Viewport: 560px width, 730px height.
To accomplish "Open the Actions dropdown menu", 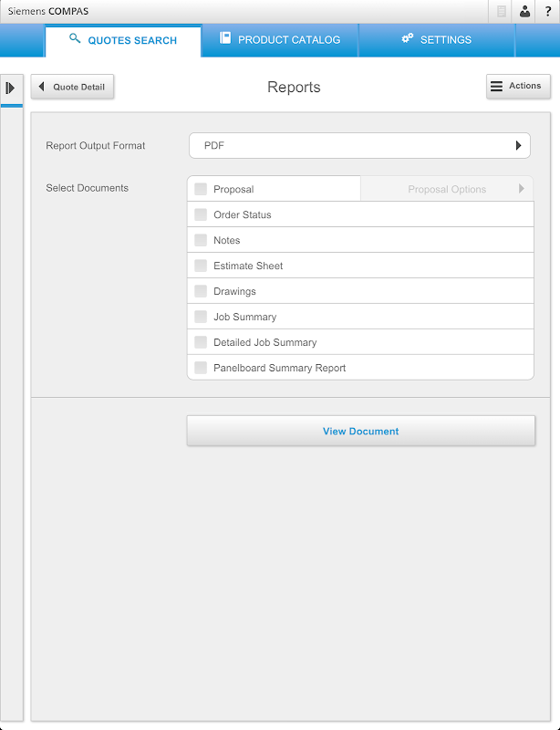I will (x=518, y=87).
